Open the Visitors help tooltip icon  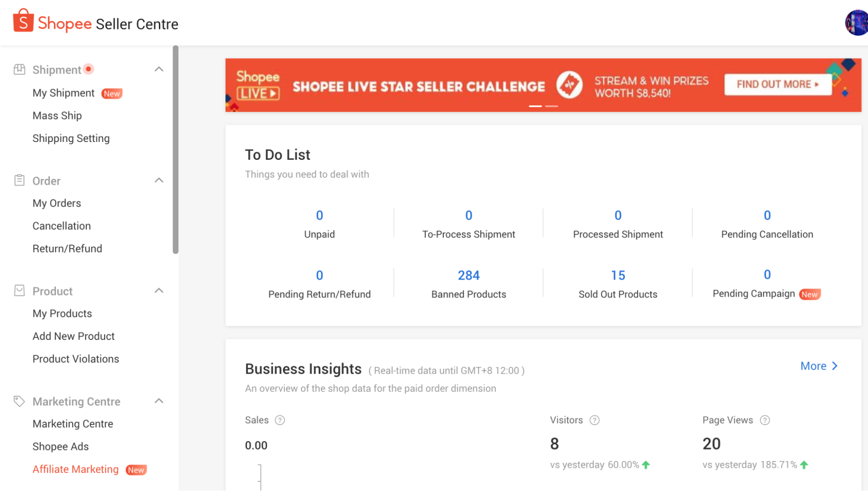click(594, 420)
